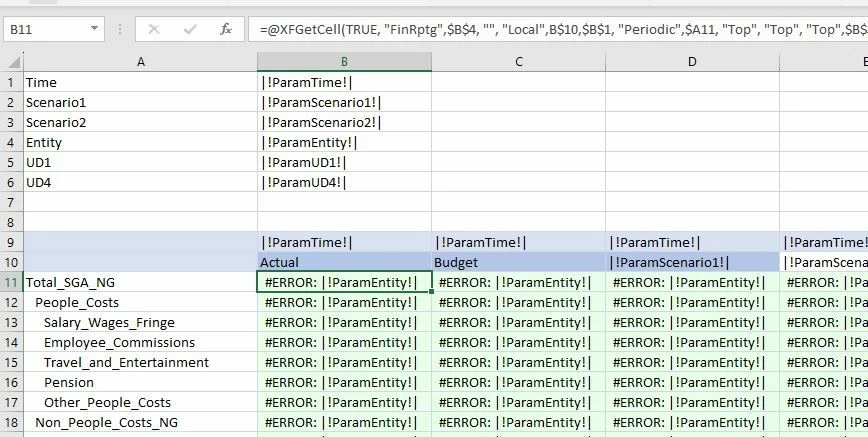The width and height of the screenshot is (868, 437).
Task: Click |!ParamScenario1!| header in column D
Action: pos(693,262)
